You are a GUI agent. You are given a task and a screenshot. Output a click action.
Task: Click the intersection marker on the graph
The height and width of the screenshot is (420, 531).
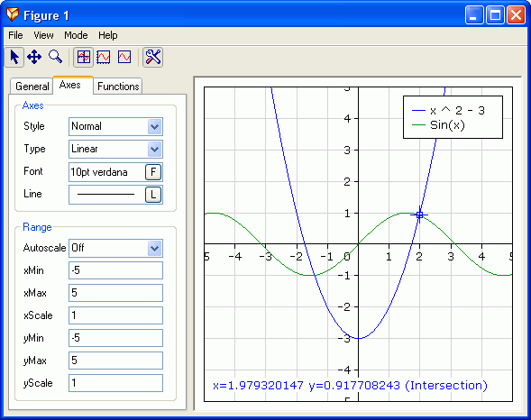pyautogui.click(x=419, y=215)
